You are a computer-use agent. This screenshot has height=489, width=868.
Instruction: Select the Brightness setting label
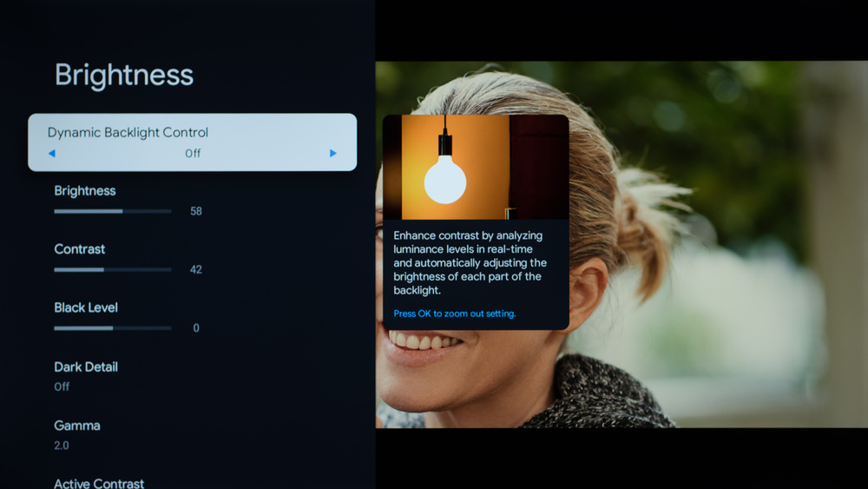tap(85, 191)
